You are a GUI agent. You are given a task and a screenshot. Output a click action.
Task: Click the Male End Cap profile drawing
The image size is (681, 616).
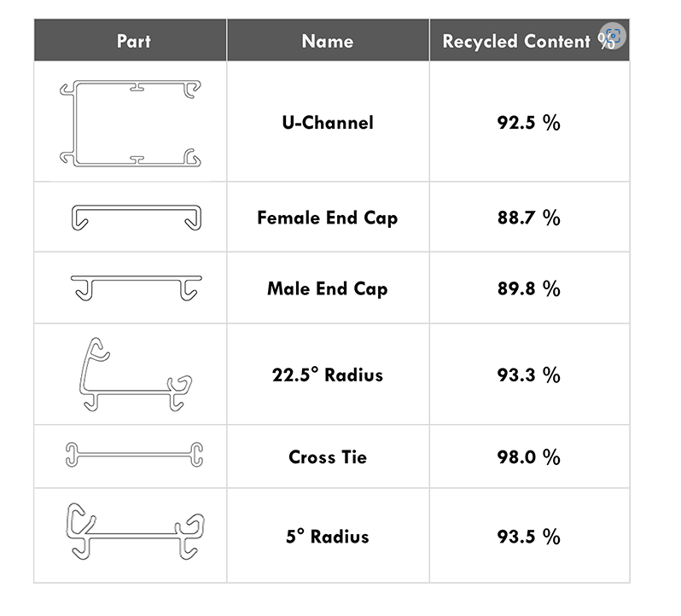tap(137, 287)
